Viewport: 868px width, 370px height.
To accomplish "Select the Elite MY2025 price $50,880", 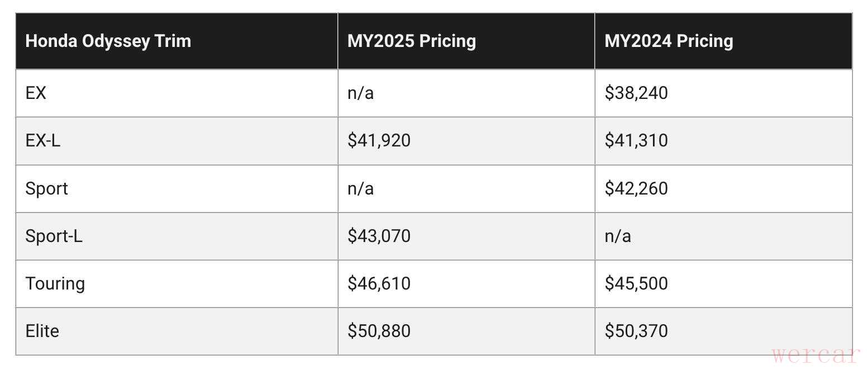I will click(379, 331).
